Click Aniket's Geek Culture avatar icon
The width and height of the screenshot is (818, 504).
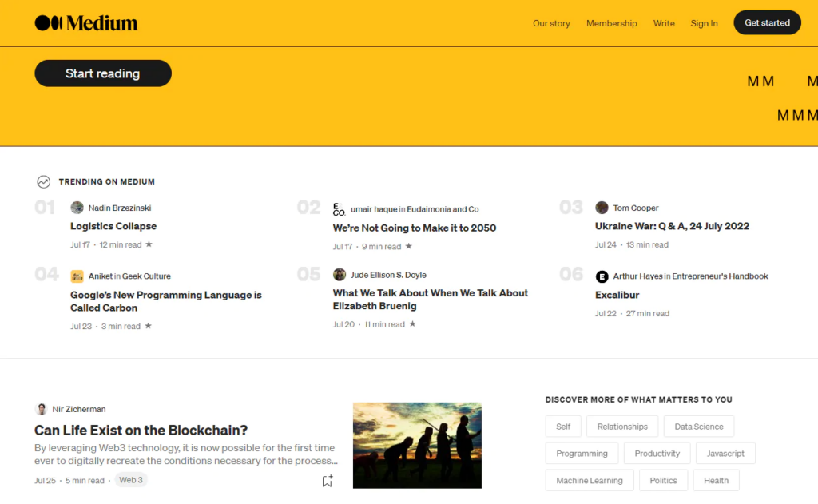[x=77, y=276]
